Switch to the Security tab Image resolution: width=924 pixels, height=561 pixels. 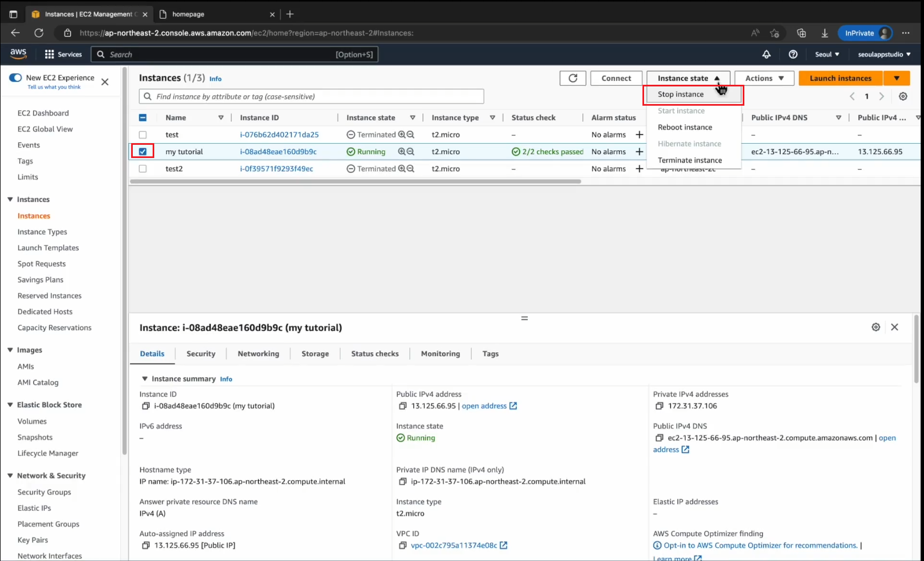(x=201, y=353)
